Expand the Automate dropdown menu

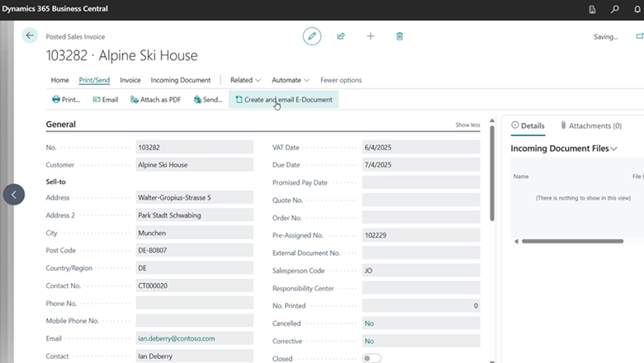[x=291, y=80]
